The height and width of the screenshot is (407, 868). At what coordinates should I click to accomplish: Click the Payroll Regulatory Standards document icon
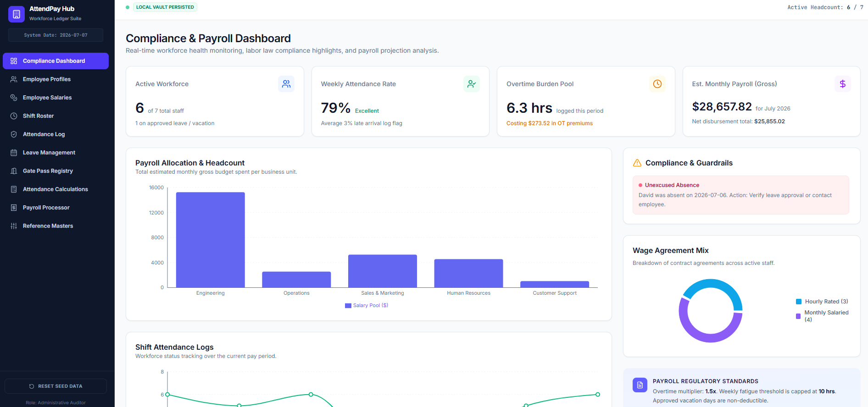pos(640,385)
